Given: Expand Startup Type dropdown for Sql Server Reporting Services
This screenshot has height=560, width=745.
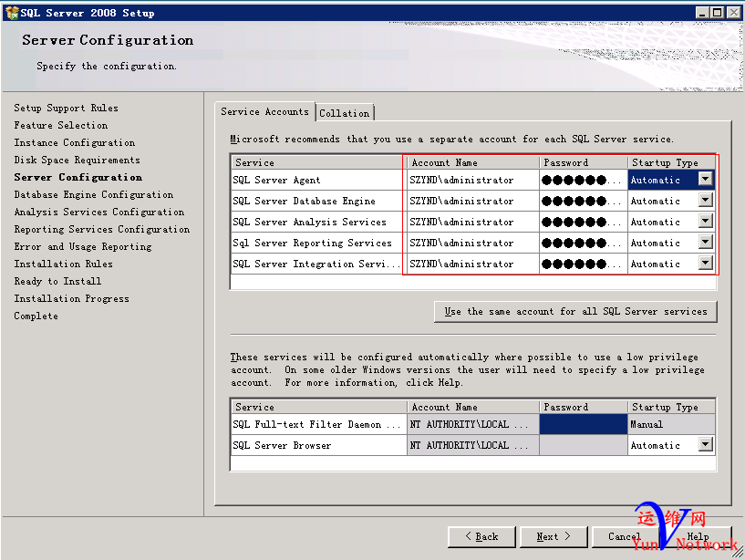Looking at the screenshot, I should [x=706, y=242].
